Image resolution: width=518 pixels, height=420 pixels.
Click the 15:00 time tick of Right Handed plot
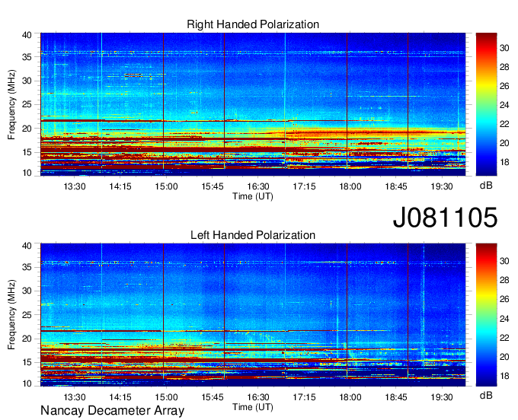(167, 186)
